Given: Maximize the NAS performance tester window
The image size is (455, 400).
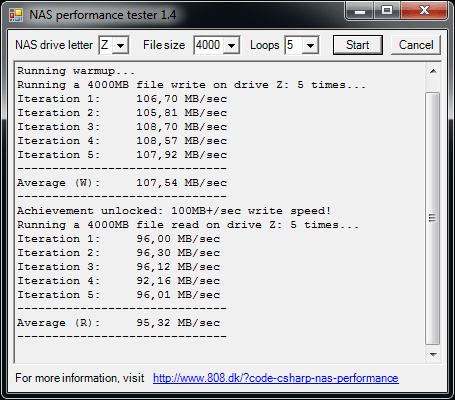Looking at the screenshot, I should 387,11.
